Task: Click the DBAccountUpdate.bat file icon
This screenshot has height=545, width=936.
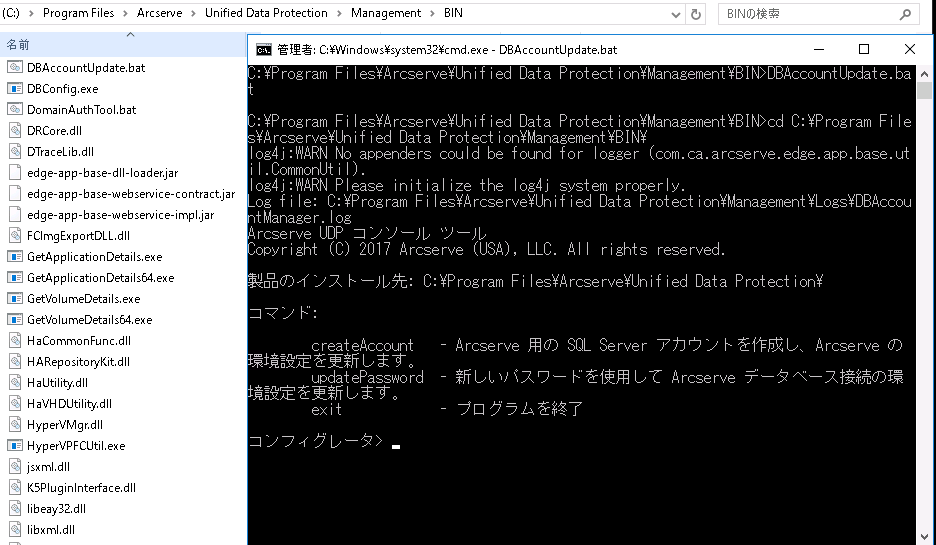Action: pyautogui.click(x=15, y=67)
